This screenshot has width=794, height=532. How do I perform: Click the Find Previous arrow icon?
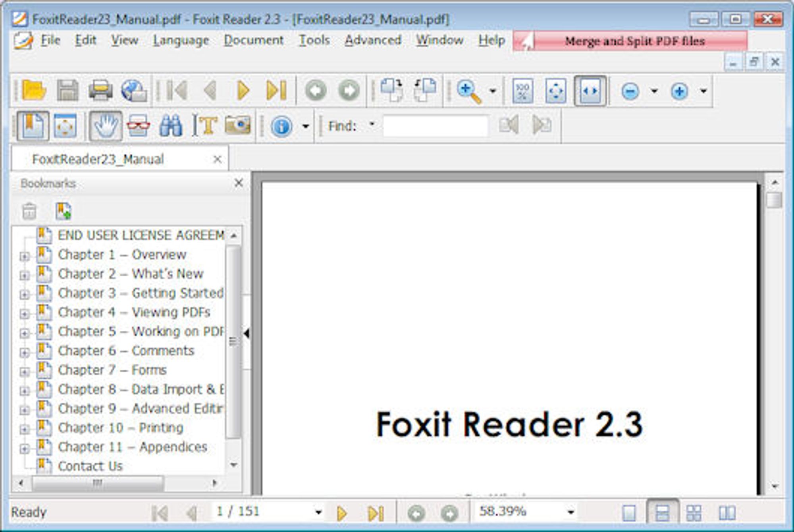coord(509,125)
